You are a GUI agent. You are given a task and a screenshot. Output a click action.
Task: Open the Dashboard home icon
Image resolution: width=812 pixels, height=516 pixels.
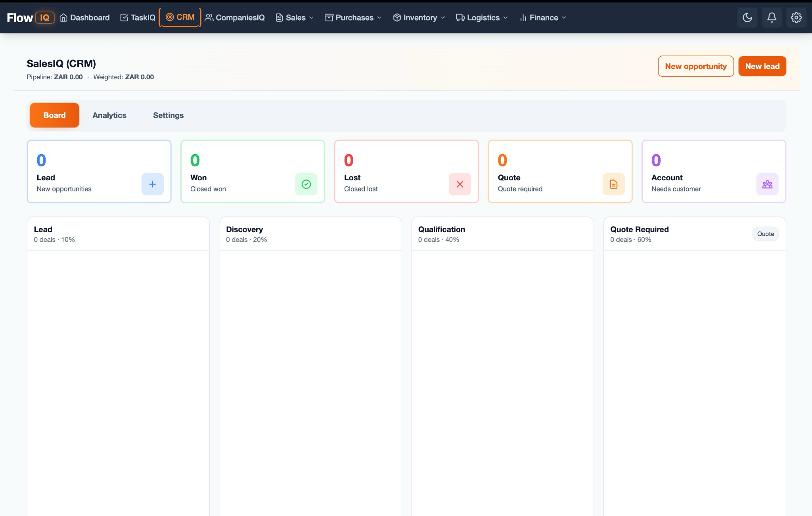(x=64, y=17)
